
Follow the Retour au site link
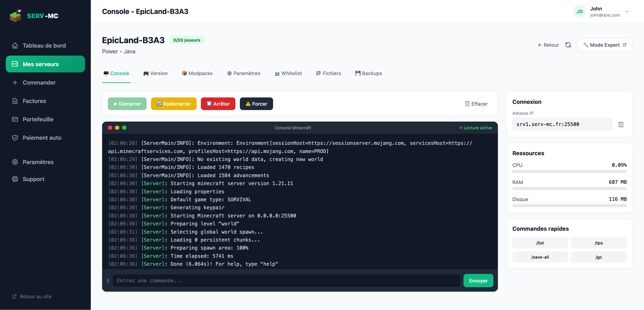tap(32, 296)
